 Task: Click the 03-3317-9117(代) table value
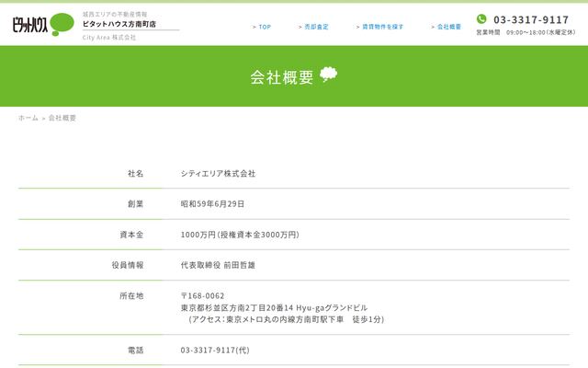tap(215, 351)
